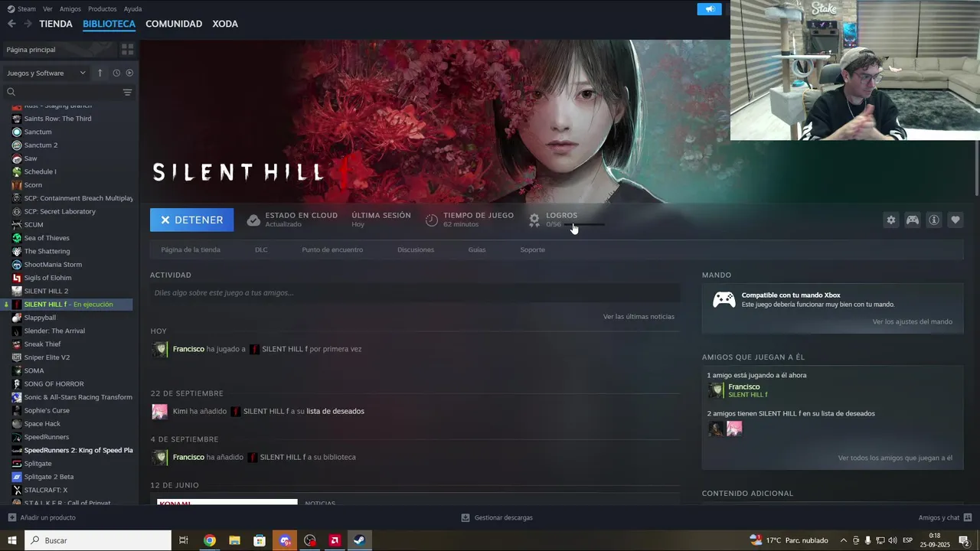Open the Soporte tab
Image resolution: width=980 pixels, height=551 pixels.
point(533,249)
